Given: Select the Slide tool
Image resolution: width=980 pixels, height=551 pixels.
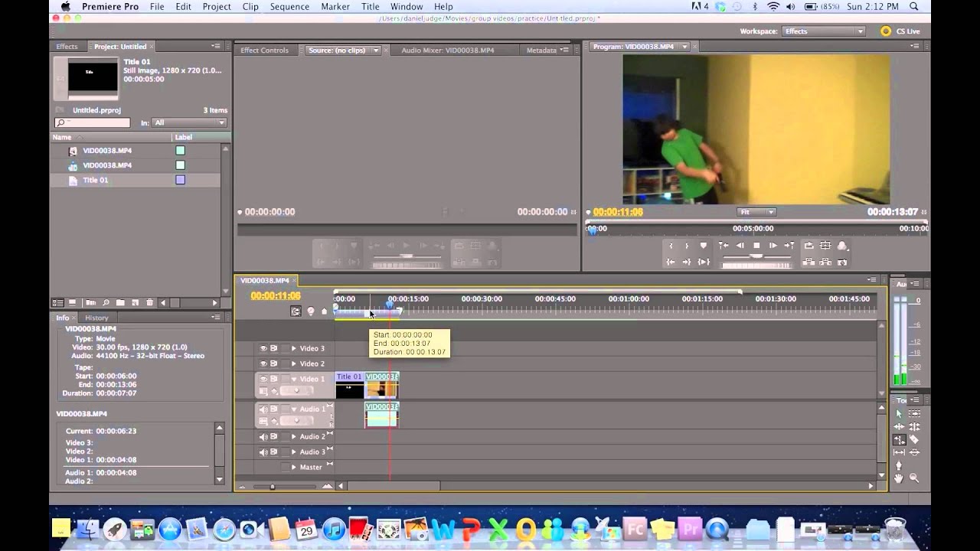Looking at the screenshot, I should click(x=914, y=452).
